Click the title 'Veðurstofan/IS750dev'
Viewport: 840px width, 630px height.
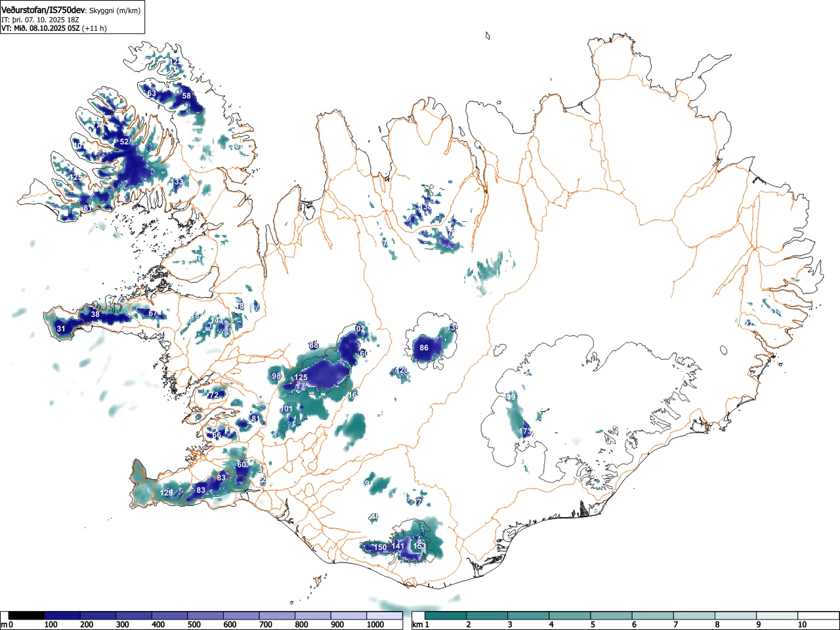click(43, 10)
